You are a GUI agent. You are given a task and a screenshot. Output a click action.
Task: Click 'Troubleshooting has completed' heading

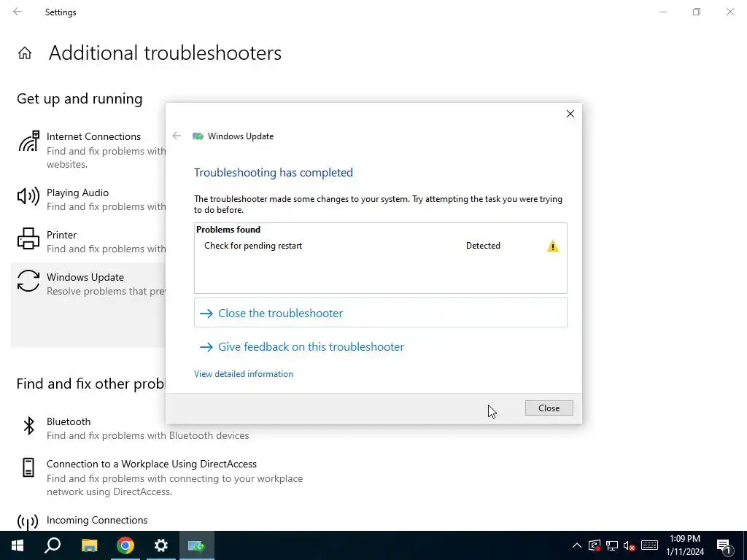tap(274, 172)
